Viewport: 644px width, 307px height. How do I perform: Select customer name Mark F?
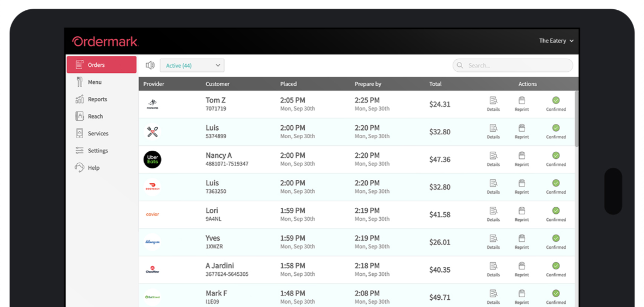coord(216,293)
